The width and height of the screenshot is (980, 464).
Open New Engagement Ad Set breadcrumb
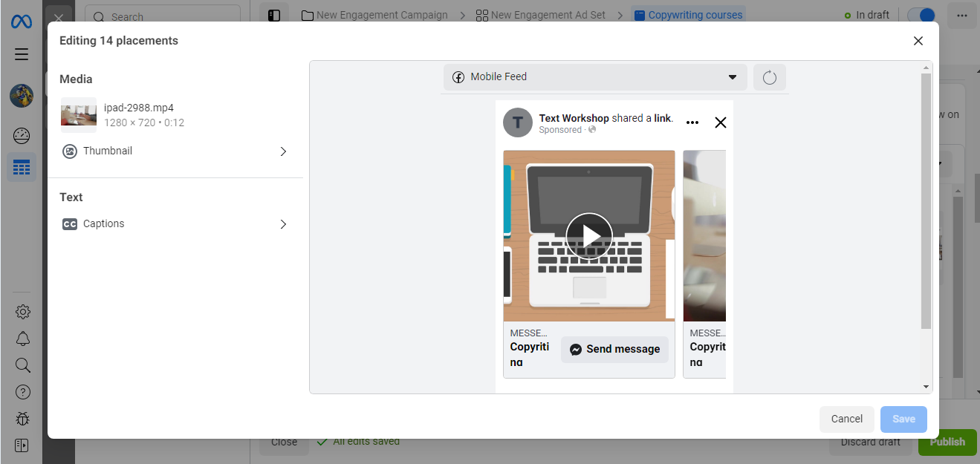(x=541, y=15)
